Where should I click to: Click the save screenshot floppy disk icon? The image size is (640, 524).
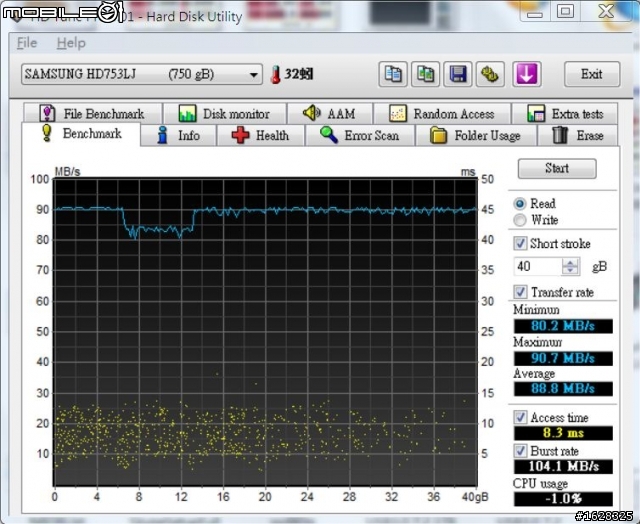pyautogui.click(x=458, y=74)
